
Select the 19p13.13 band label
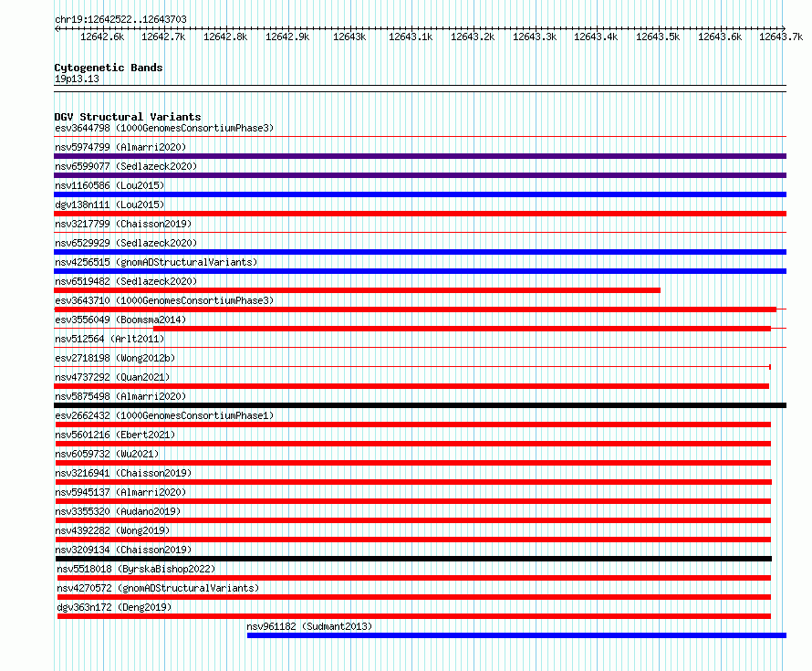[77, 79]
